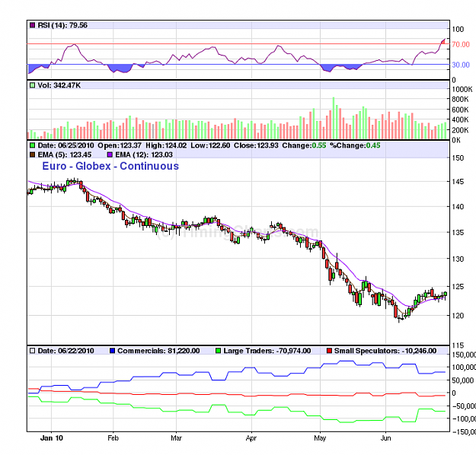Screen dimensions: 476x455
Task: Click the 'Feb' axis label
Action: point(113,438)
